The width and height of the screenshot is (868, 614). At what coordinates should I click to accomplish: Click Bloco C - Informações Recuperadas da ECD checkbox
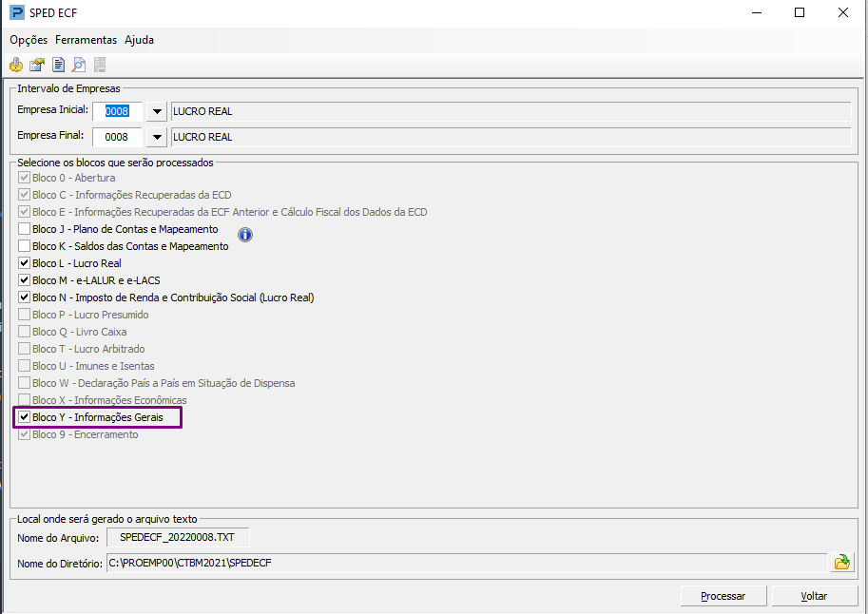(x=25, y=195)
